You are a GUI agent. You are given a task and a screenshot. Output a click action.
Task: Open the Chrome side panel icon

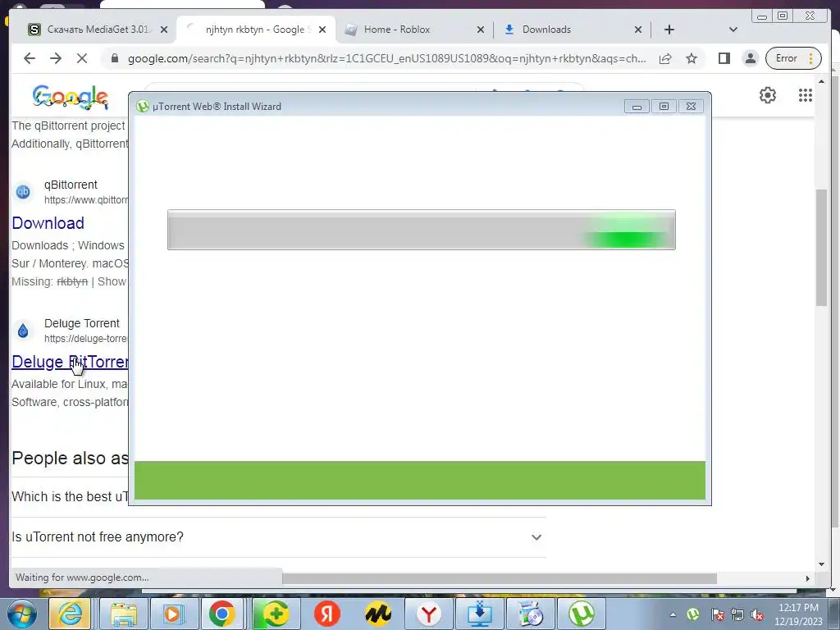724,58
